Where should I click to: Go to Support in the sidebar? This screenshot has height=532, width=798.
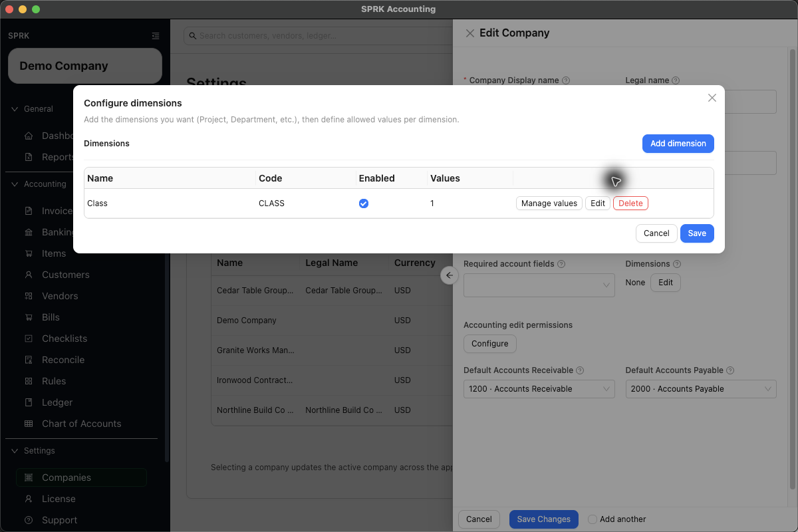(81, 520)
